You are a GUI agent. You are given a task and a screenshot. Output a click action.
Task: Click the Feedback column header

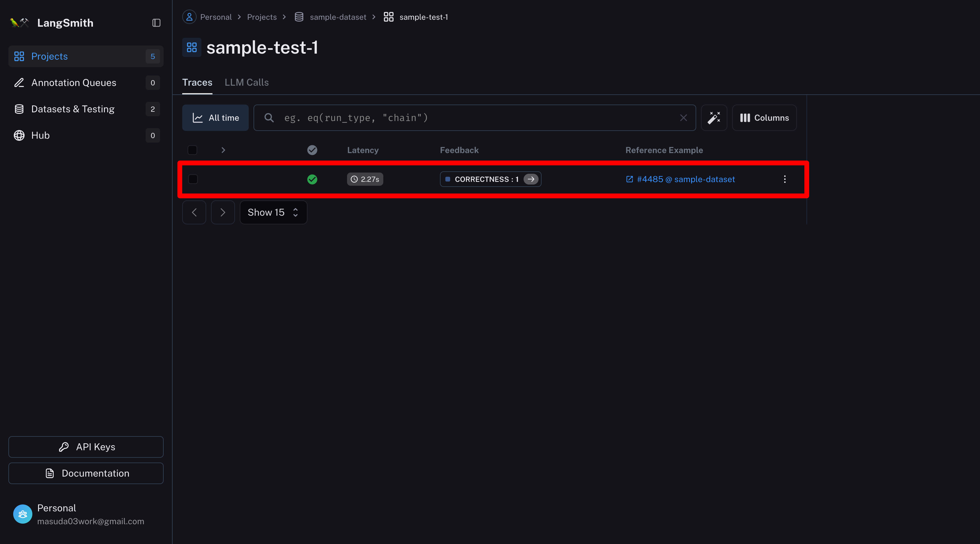pyautogui.click(x=459, y=150)
